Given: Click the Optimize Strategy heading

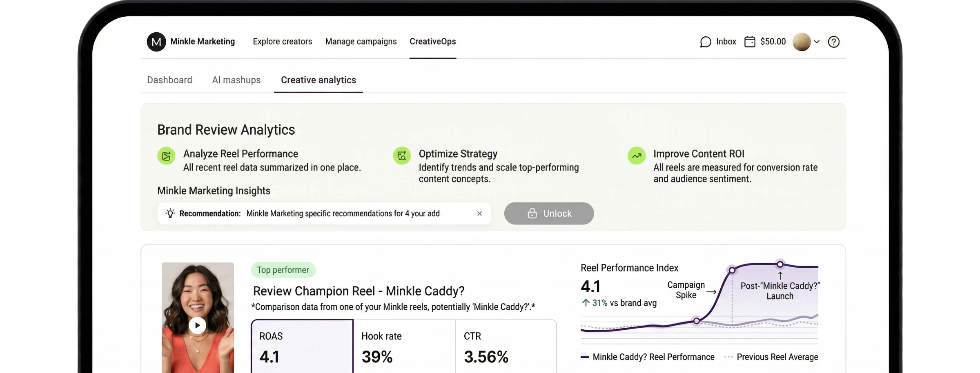Looking at the screenshot, I should pyautogui.click(x=458, y=154).
